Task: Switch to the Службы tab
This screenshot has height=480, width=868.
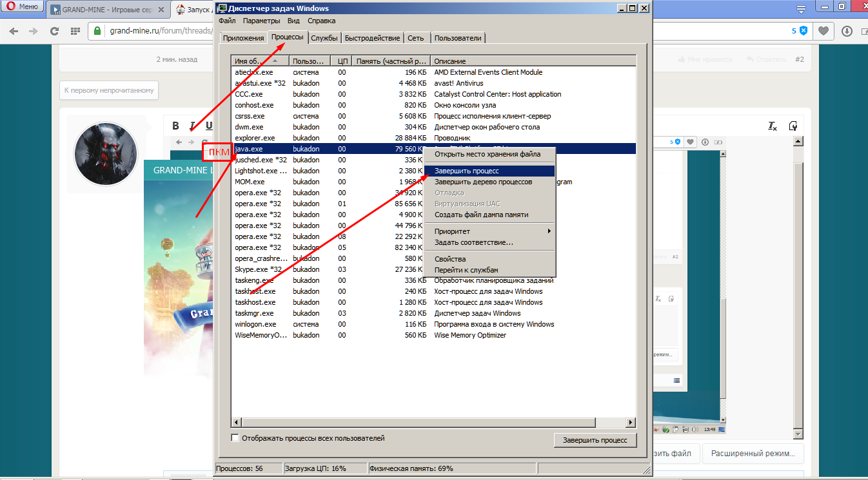Action: [x=324, y=38]
